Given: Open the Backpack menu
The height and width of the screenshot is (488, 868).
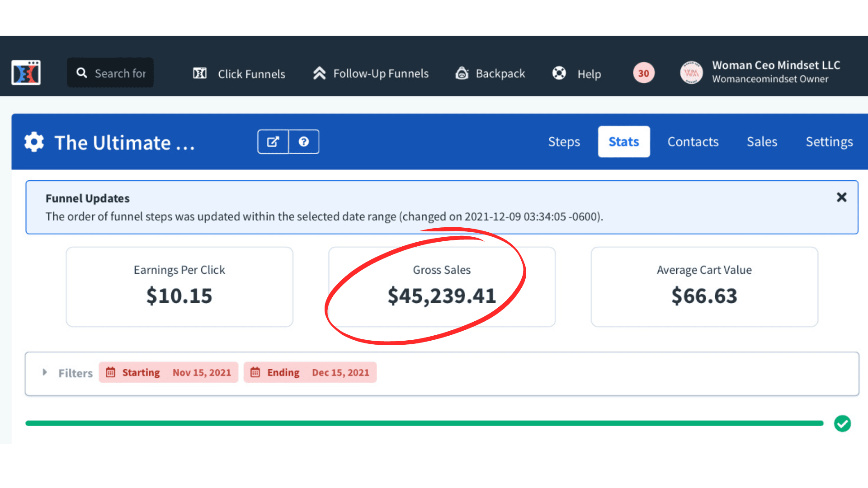Looking at the screenshot, I should tap(490, 74).
